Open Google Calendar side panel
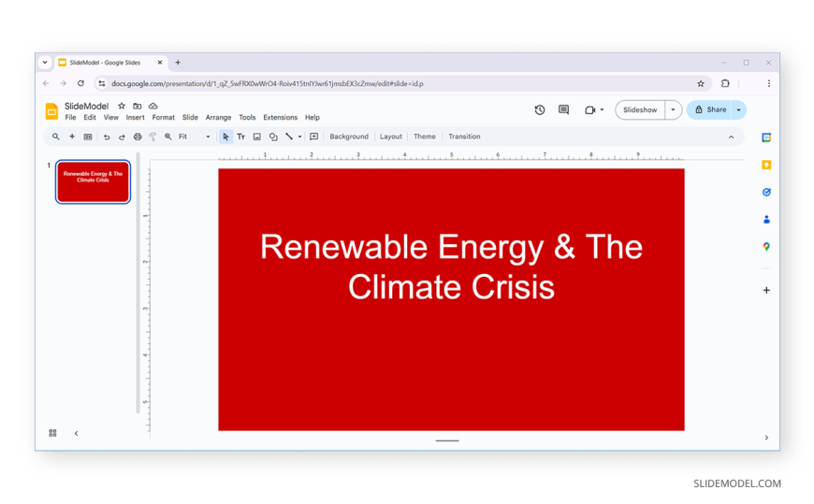Screen dimensions: 814x504 pyautogui.click(x=766, y=137)
